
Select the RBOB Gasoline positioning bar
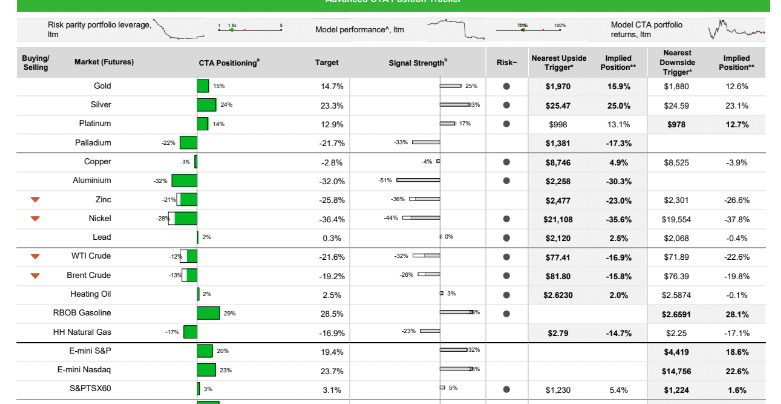(208, 313)
